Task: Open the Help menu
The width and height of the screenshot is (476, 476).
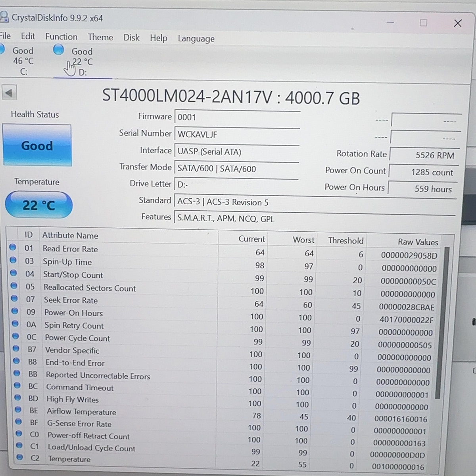Action: point(158,38)
